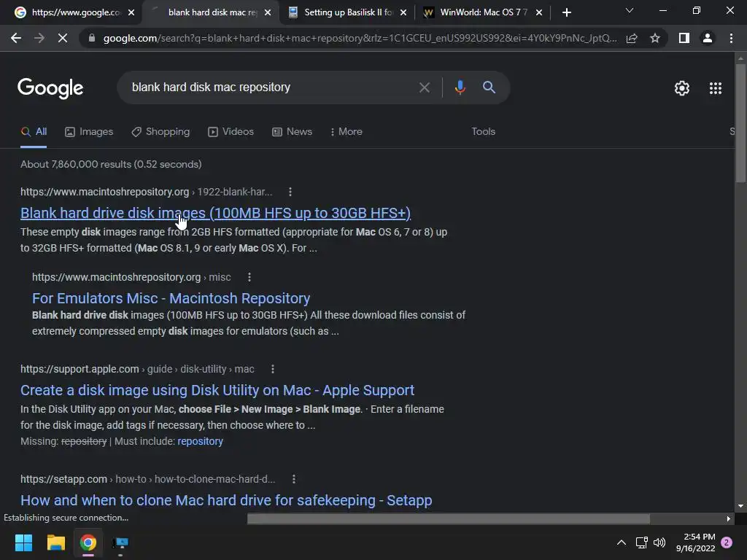
Task: Open the browser side panel icon
Action: [x=684, y=38]
